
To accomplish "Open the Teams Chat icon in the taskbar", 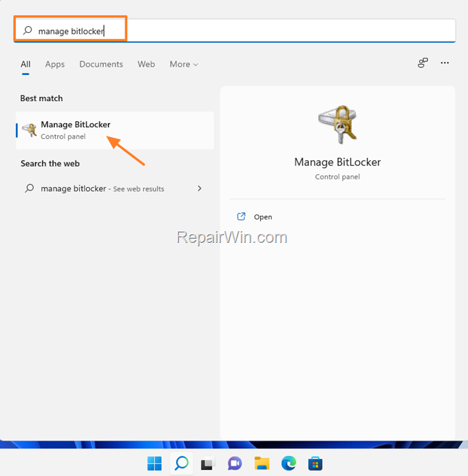I will (235, 463).
